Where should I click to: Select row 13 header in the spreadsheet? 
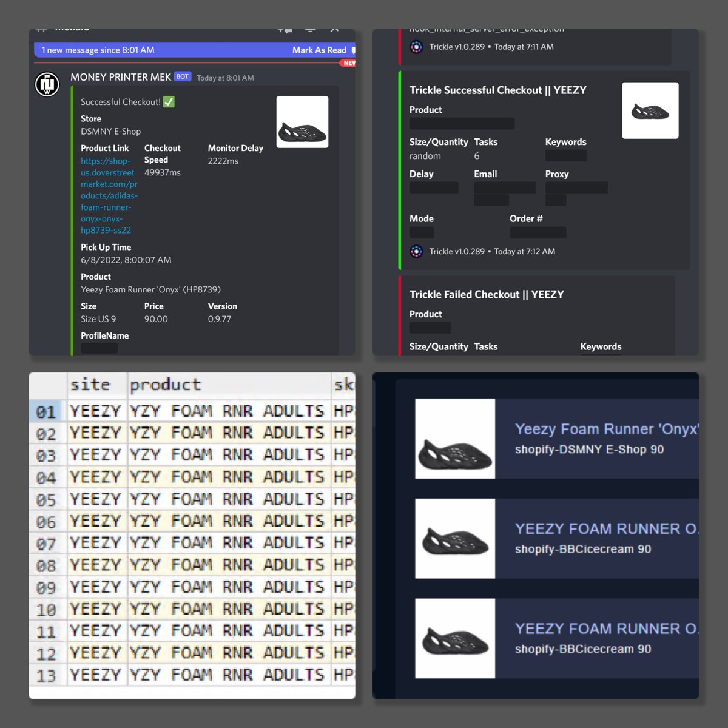click(x=48, y=675)
